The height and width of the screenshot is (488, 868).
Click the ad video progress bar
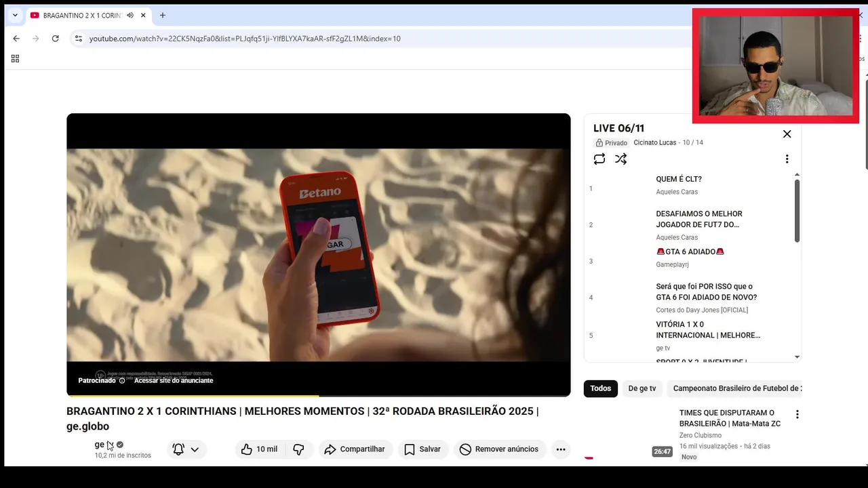coord(319,395)
